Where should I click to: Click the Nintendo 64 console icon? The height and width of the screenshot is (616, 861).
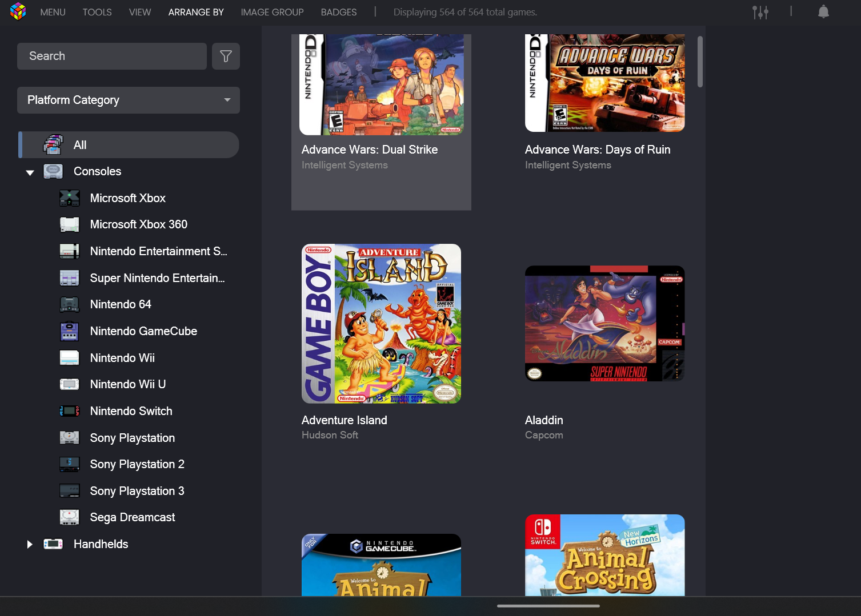click(x=70, y=304)
